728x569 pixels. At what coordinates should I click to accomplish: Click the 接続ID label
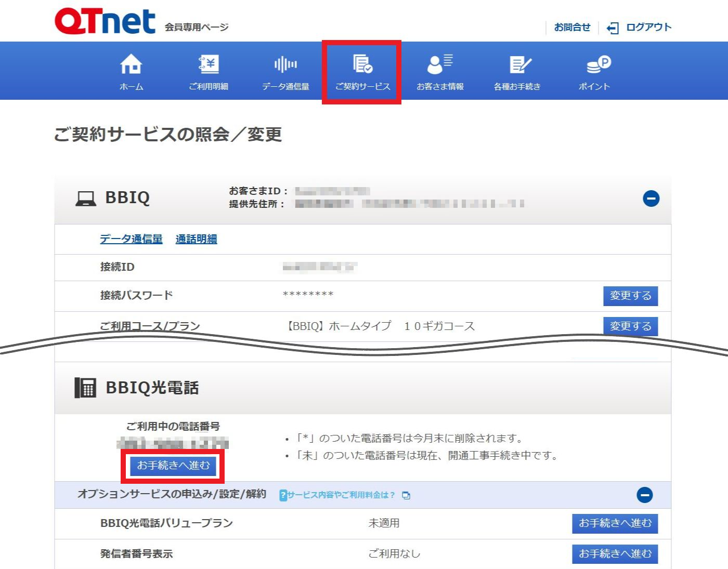pos(117,267)
